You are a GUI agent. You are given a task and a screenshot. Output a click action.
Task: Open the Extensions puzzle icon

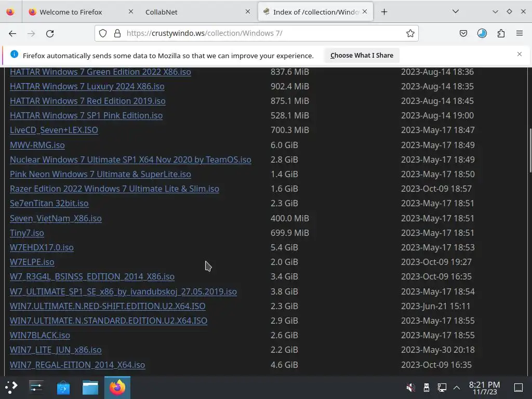pos(501,33)
